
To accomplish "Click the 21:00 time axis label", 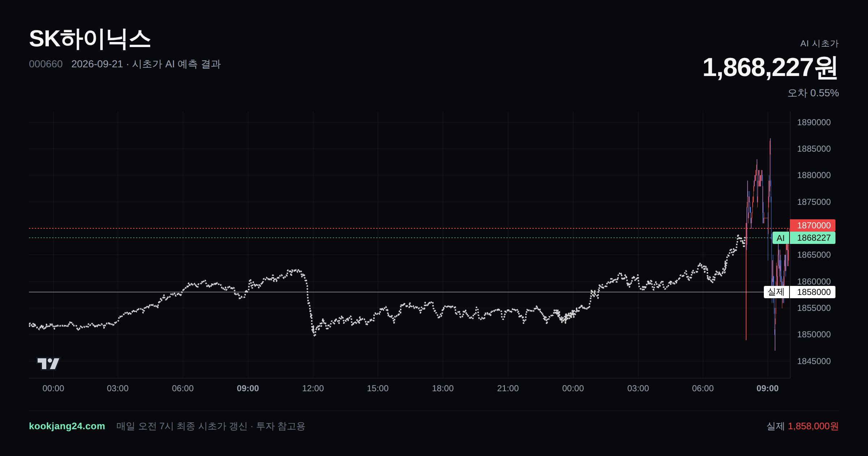I will click(x=508, y=388).
